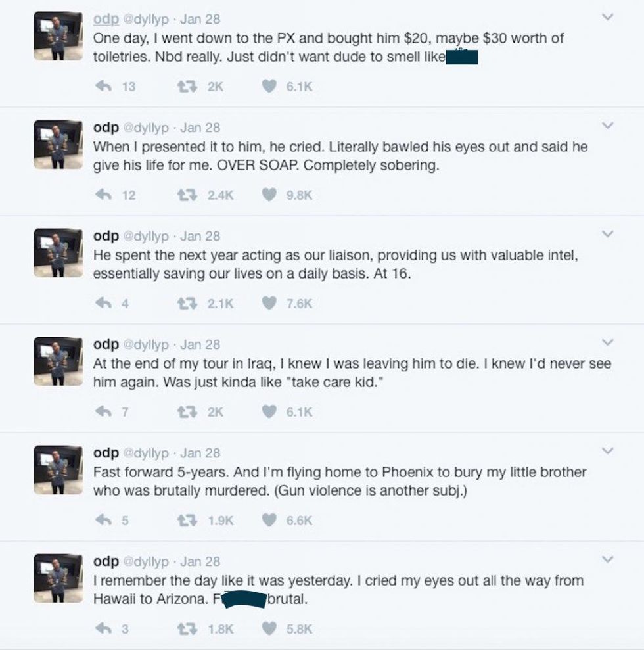Like the 'take care kid' tweet
Viewport: 644px width, 650px height.
click(269, 411)
